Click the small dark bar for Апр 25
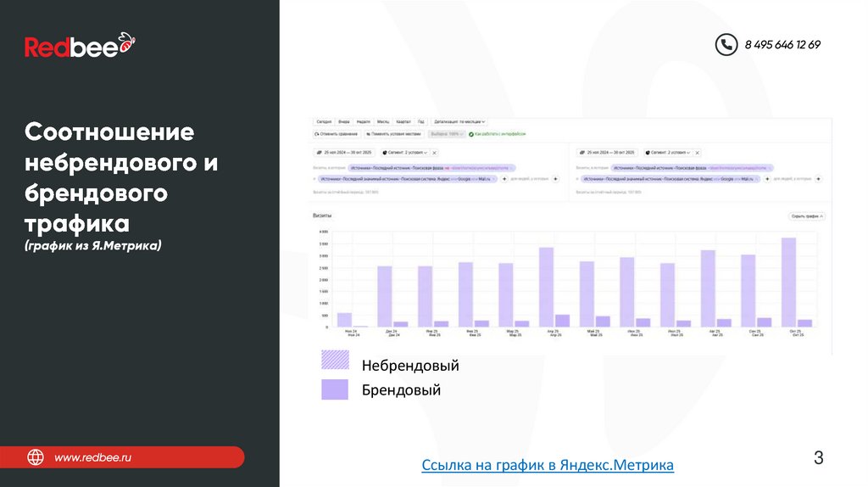 tap(563, 320)
